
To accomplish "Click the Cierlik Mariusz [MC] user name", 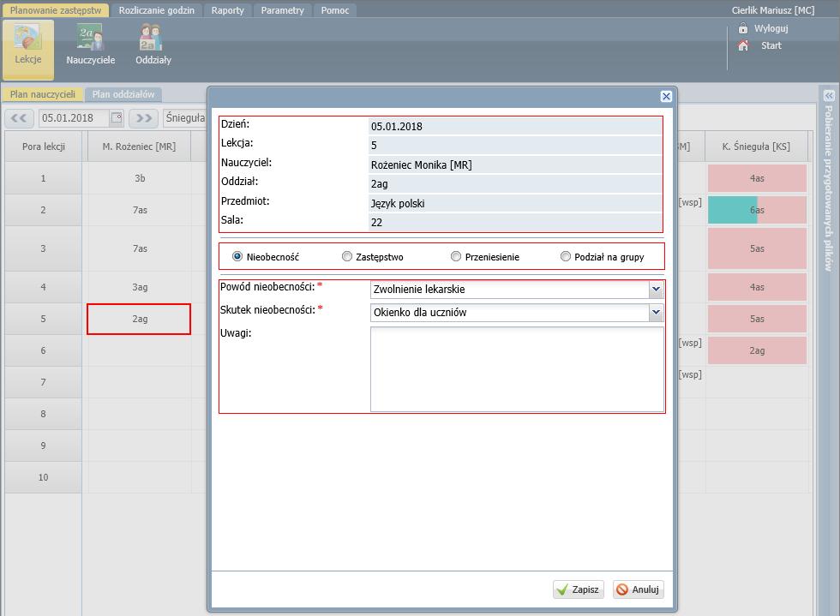I will pyautogui.click(x=773, y=10).
